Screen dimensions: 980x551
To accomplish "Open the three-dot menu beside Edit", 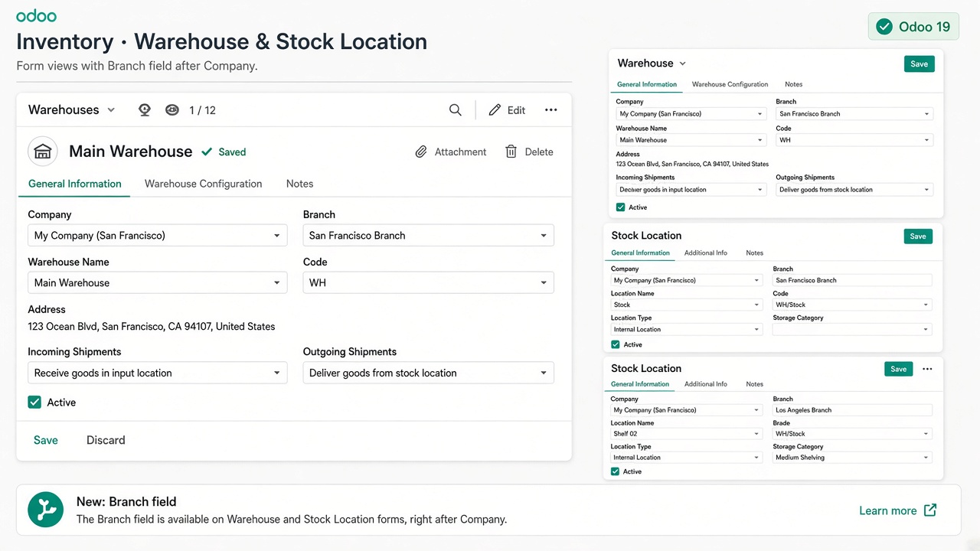I will pos(551,110).
